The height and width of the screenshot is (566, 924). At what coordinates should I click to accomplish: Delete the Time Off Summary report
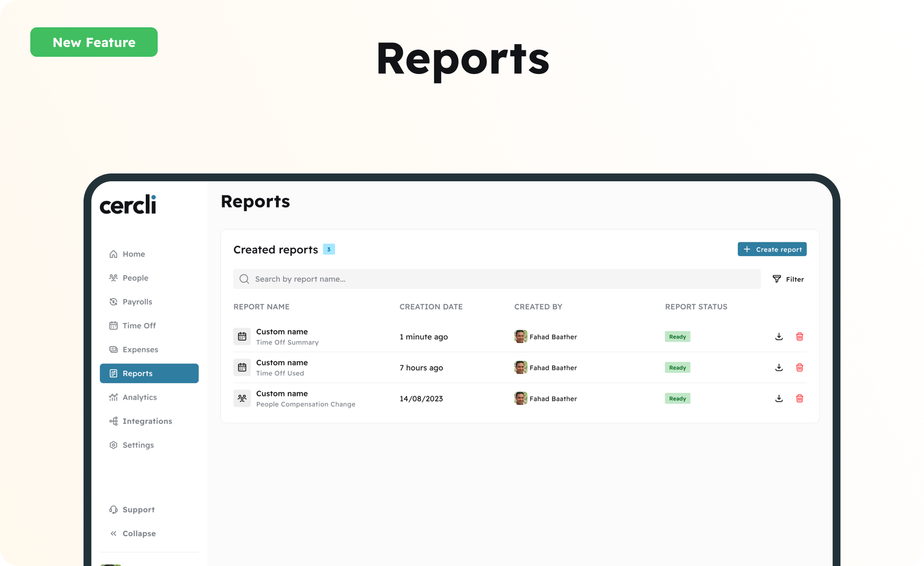pos(799,336)
